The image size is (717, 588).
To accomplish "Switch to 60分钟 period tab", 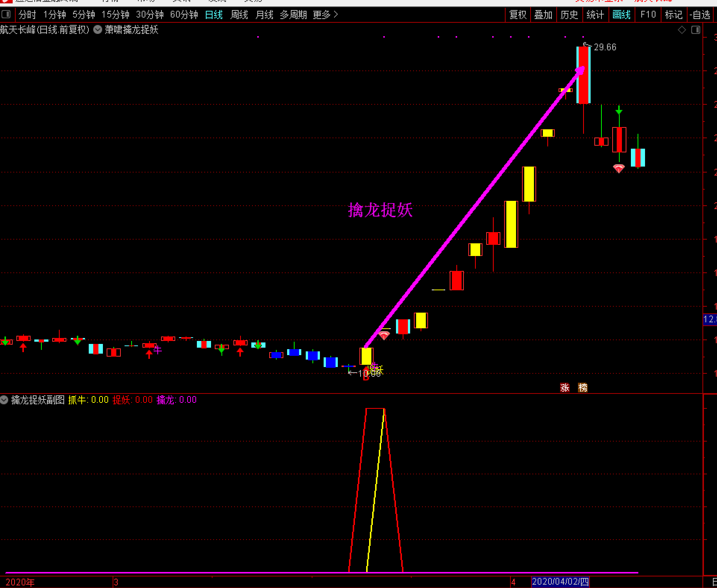I will point(184,15).
